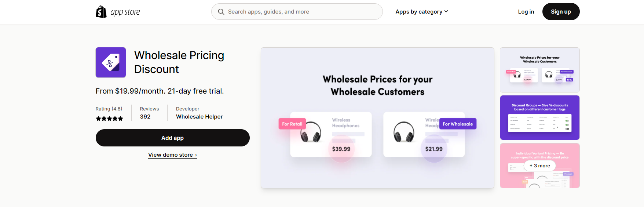The height and width of the screenshot is (207, 644).
Task: Click the wholesale headphones image
Action: click(404, 132)
